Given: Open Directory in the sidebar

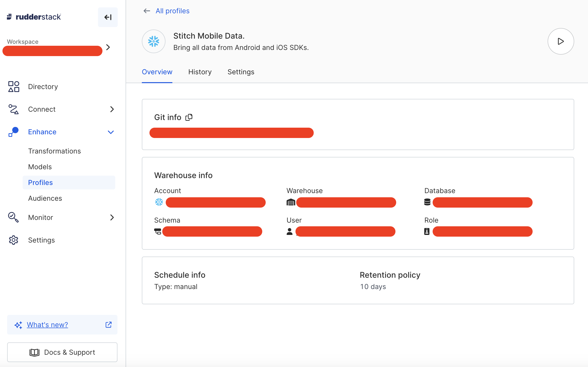Looking at the screenshot, I should coord(43,87).
